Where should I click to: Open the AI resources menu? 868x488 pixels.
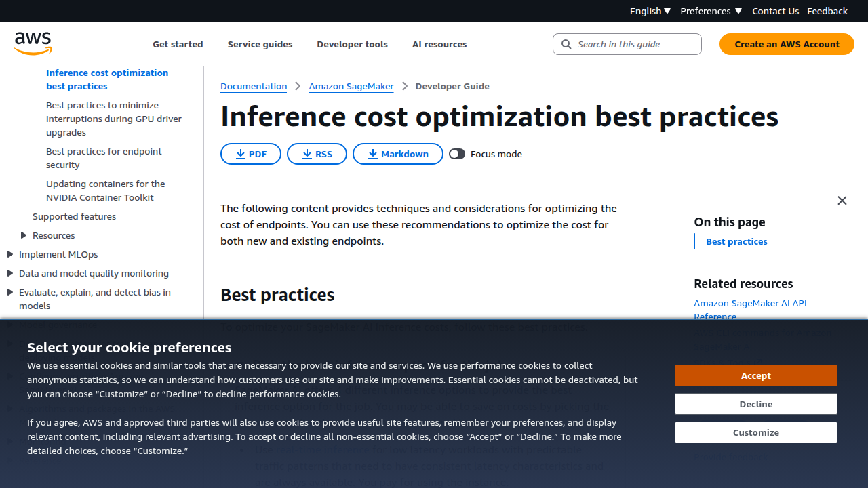pyautogui.click(x=439, y=44)
